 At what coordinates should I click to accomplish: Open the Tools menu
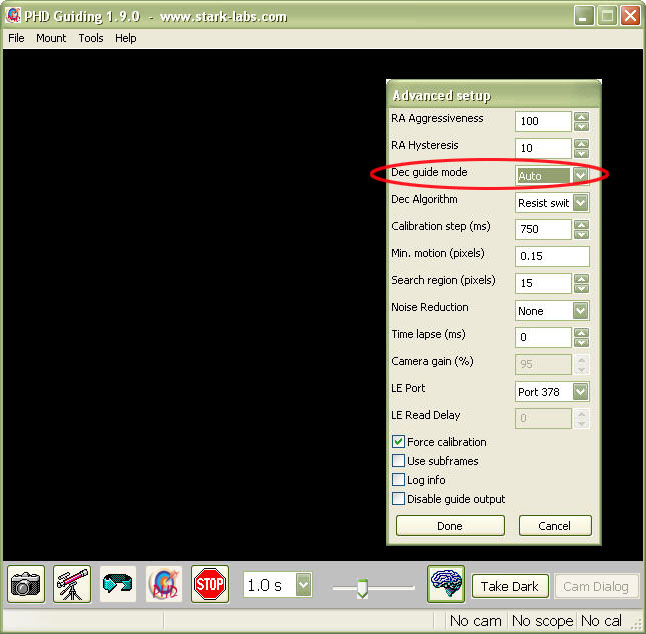point(91,38)
